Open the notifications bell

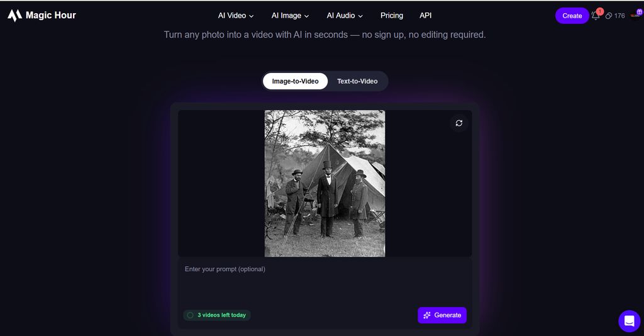tap(596, 15)
